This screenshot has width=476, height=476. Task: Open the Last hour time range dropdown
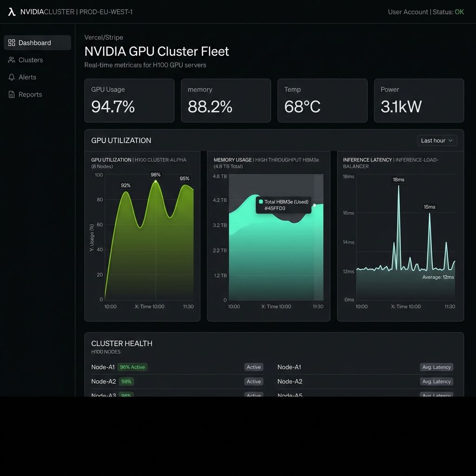coord(437,140)
